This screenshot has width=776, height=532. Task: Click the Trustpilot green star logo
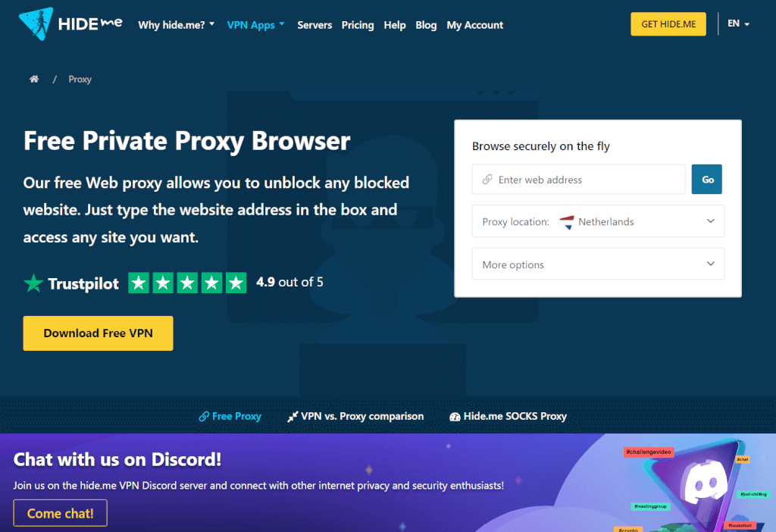pos(33,283)
